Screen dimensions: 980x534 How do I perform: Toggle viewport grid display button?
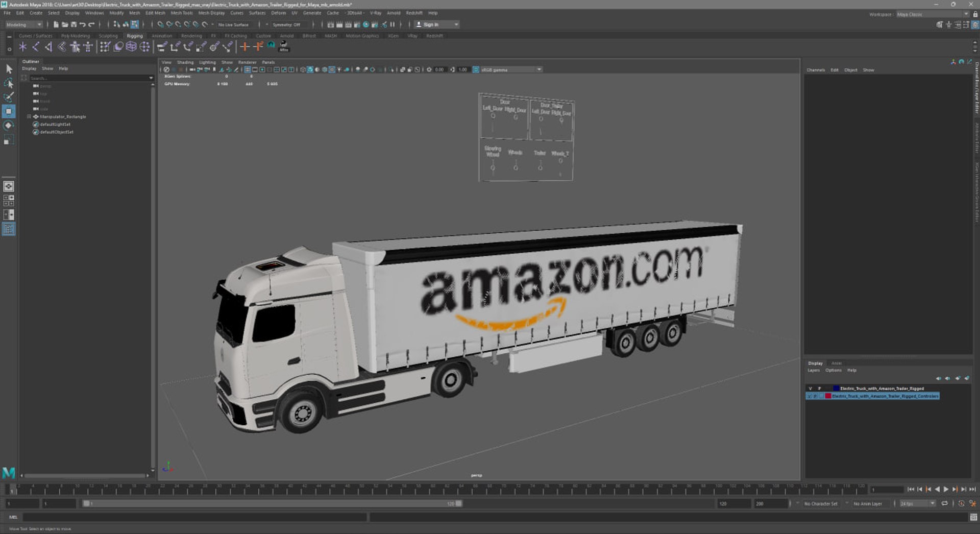248,69
